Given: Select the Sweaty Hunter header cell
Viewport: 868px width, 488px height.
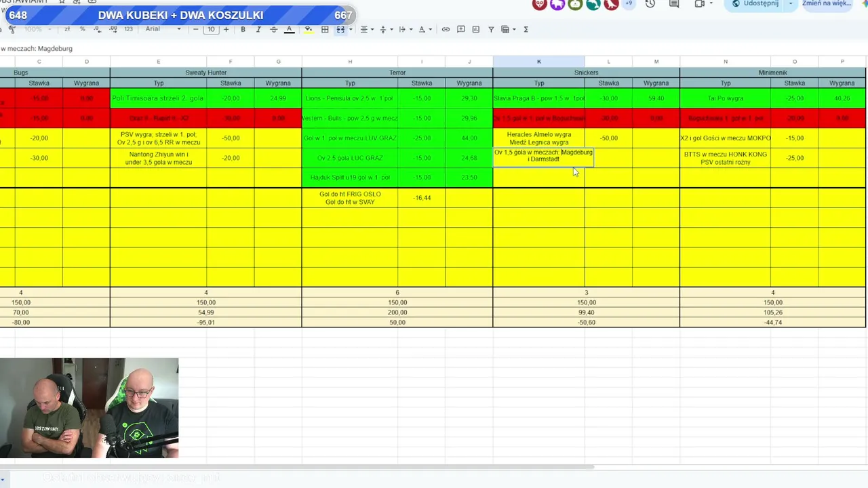Looking at the screenshot, I should click(x=206, y=73).
